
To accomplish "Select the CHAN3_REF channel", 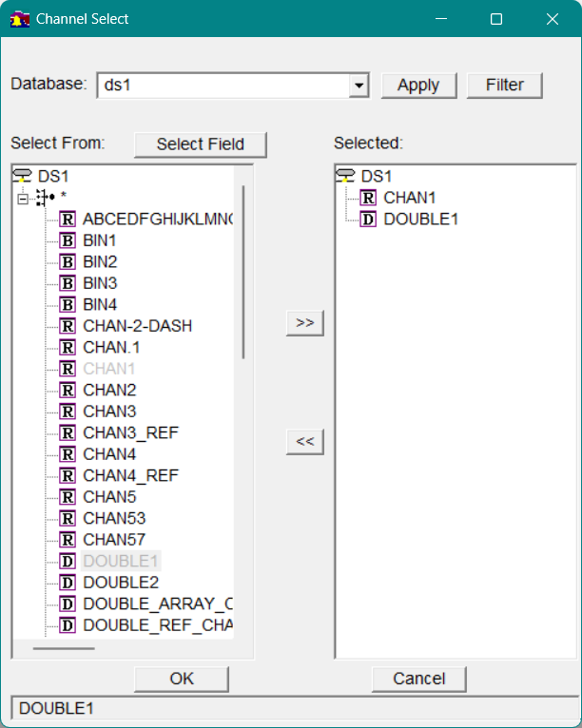I will click(130, 432).
